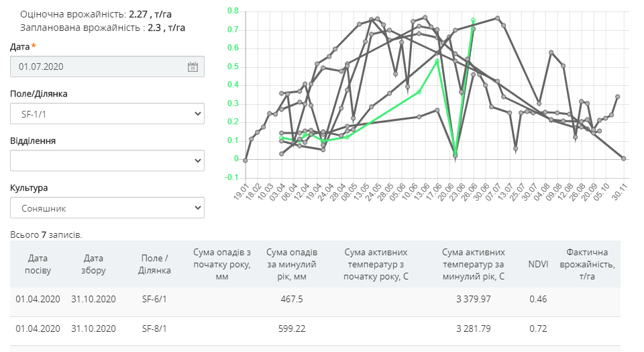Expand the Культура dropdown showing Соняшник
The height and width of the screenshot is (352, 644).
click(x=107, y=208)
